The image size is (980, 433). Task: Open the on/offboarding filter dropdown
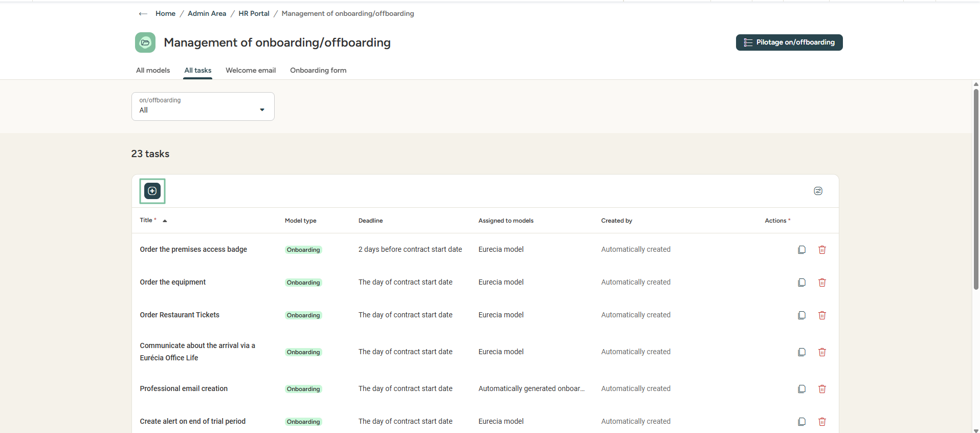click(203, 106)
